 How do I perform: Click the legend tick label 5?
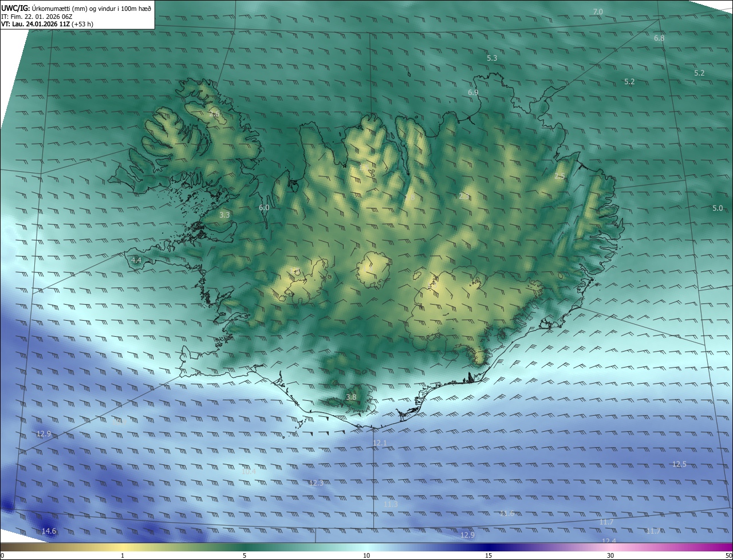coord(245,555)
